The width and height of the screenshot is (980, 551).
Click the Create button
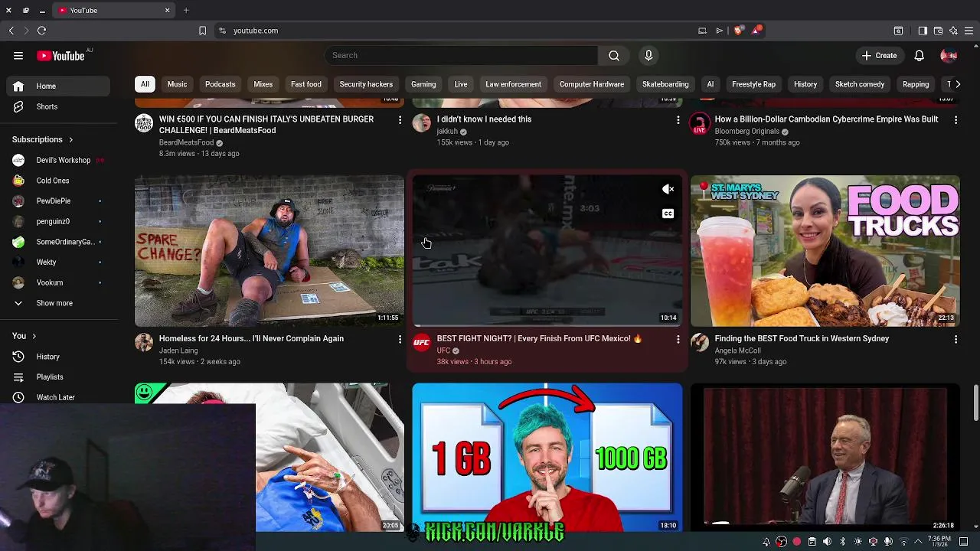click(879, 55)
